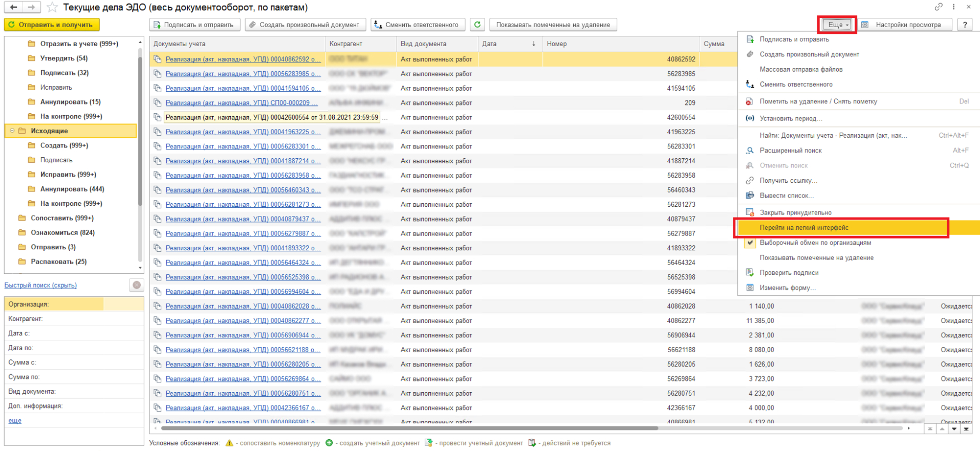
Task: Open link Реализация 00056283301
Action: [x=243, y=146]
